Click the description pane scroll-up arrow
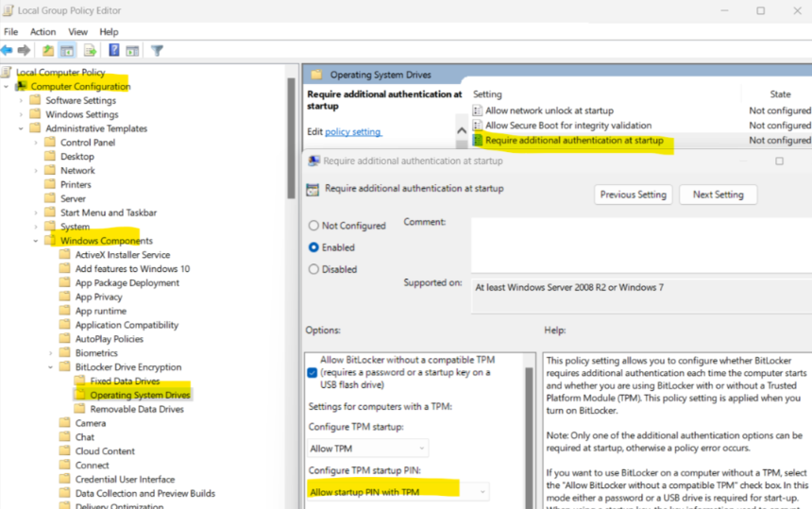This screenshot has width=812, height=509. tap(462, 130)
